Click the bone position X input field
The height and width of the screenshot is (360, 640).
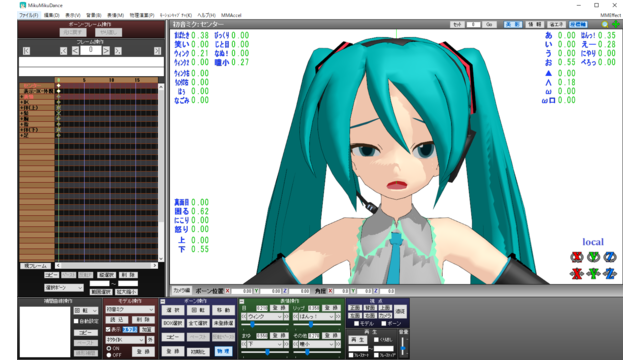pos(242,291)
